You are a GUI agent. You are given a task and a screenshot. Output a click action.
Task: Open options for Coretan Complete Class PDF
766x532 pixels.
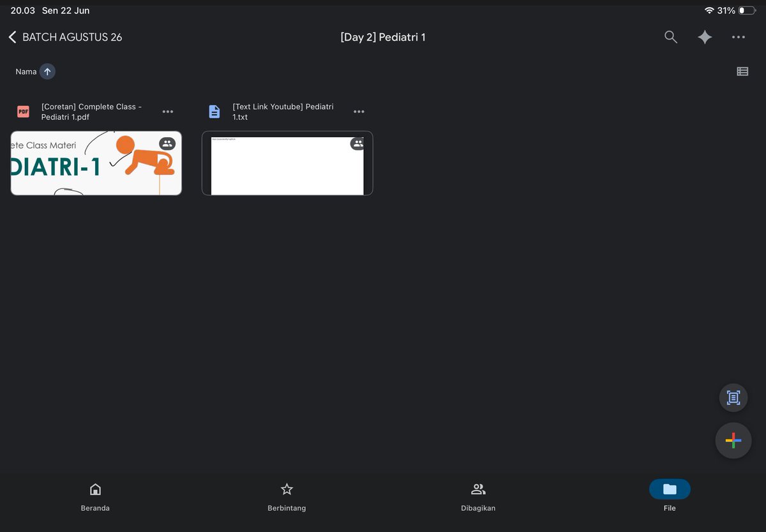coord(168,112)
